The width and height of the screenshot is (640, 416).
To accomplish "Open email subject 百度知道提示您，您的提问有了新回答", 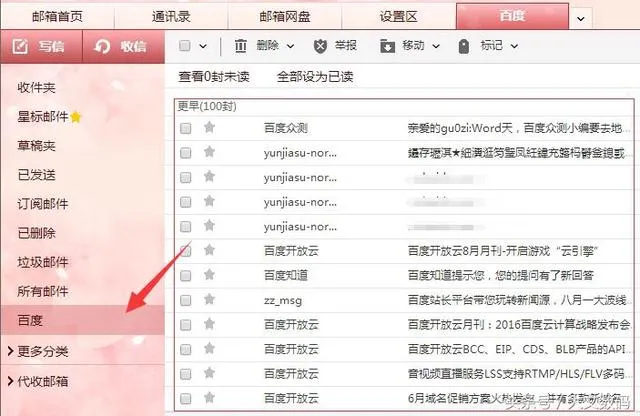I will pos(500,275).
